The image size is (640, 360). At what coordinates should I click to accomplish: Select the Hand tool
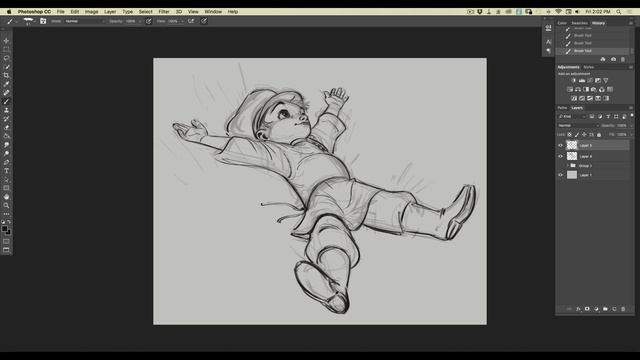[6, 197]
